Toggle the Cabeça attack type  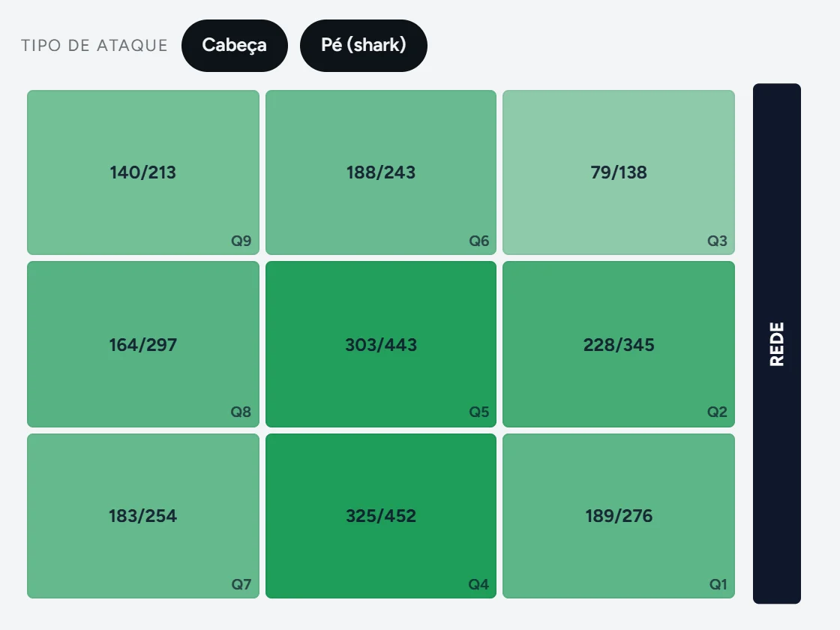(235, 46)
